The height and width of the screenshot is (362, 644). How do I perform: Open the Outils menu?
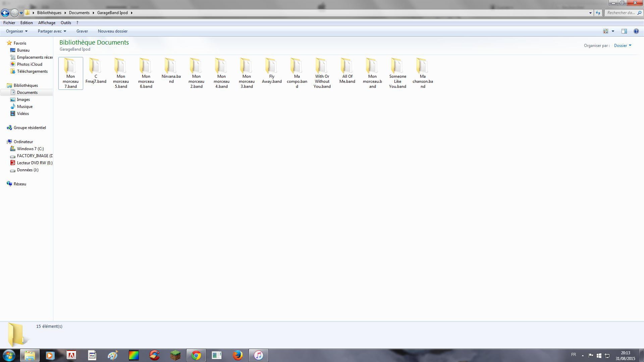click(x=66, y=23)
